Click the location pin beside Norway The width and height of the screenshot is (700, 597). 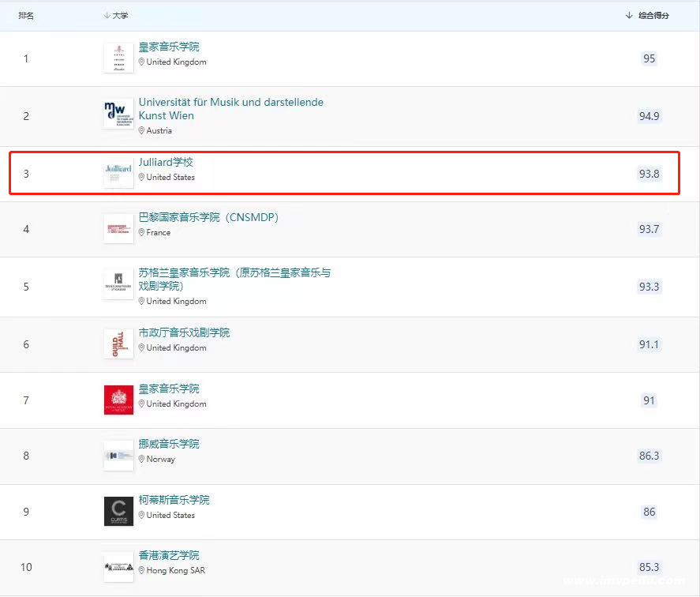pos(142,460)
